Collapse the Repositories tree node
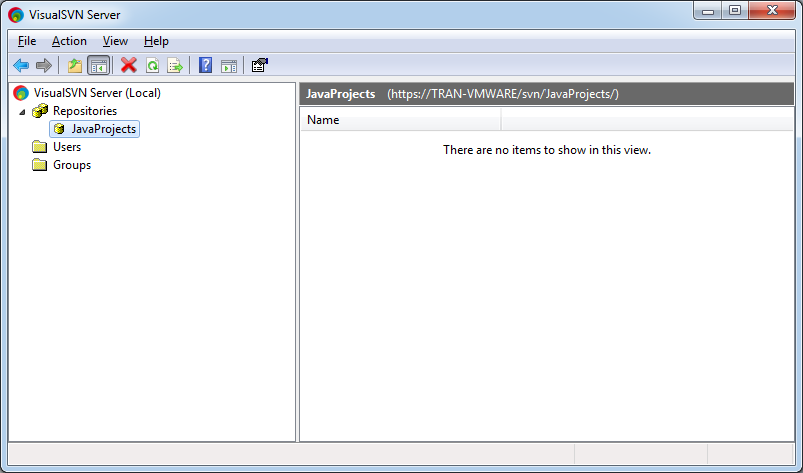The image size is (803, 473). pyautogui.click(x=22, y=112)
